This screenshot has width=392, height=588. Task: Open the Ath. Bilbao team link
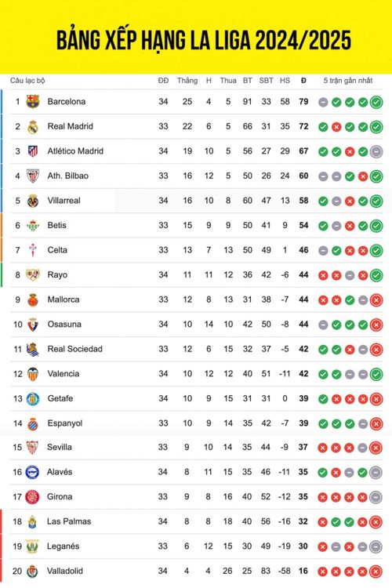click(x=68, y=176)
